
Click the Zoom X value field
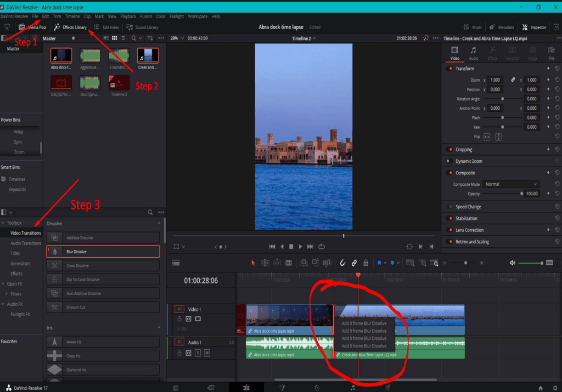(496, 80)
